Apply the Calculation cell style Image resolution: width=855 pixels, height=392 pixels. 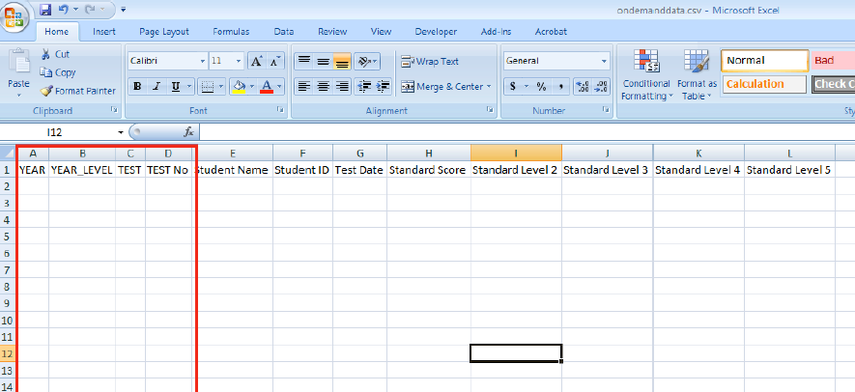coord(764,84)
